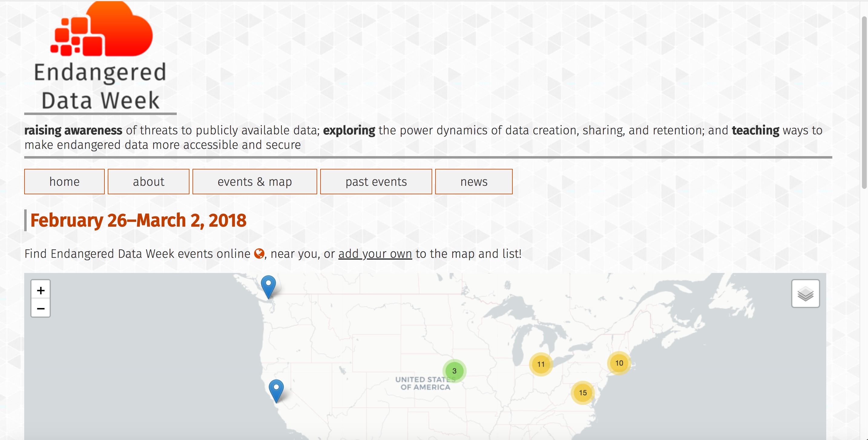Navigate to the news section
Image resolution: width=868 pixels, height=440 pixels.
pos(474,182)
